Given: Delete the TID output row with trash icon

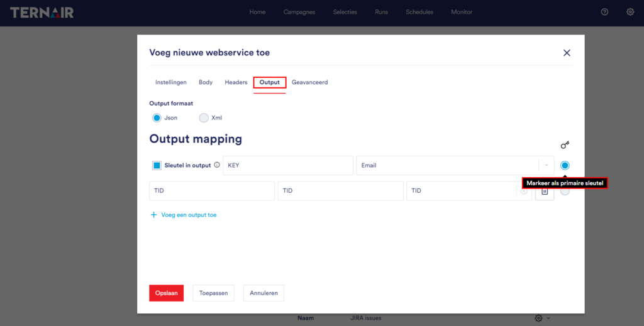Looking at the screenshot, I should [x=545, y=191].
